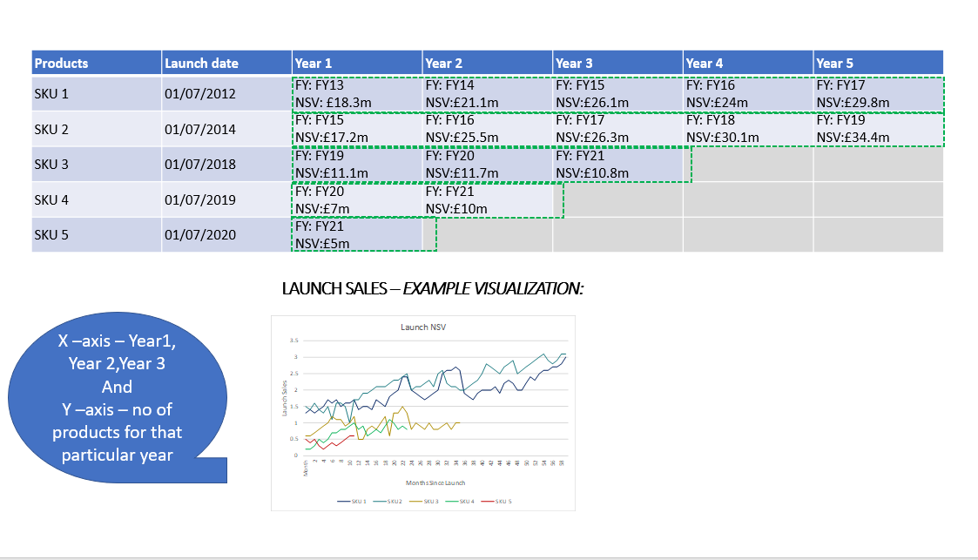Screen dimensions: 978x560
Task: Select the SKU 1 product cell in table
Action: 97,93
